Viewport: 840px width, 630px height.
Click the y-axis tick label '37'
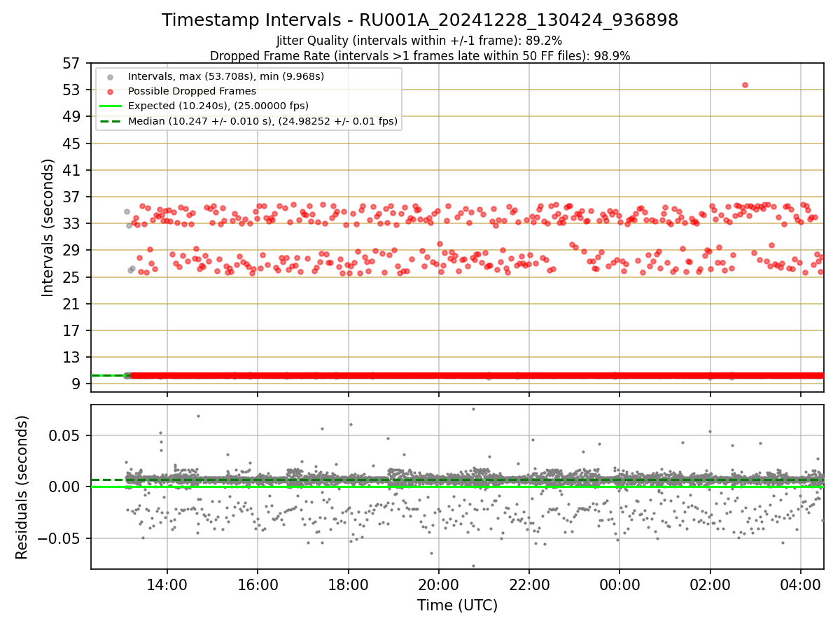71,197
